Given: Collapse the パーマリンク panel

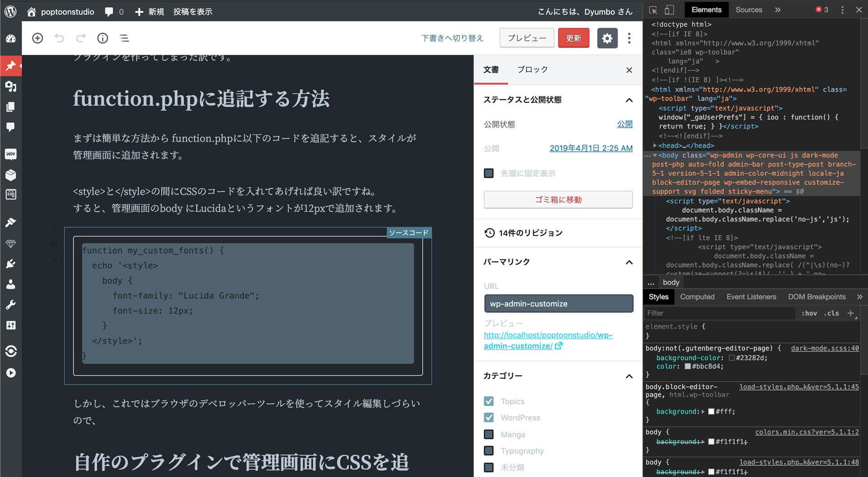Looking at the screenshot, I should [x=629, y=262].
